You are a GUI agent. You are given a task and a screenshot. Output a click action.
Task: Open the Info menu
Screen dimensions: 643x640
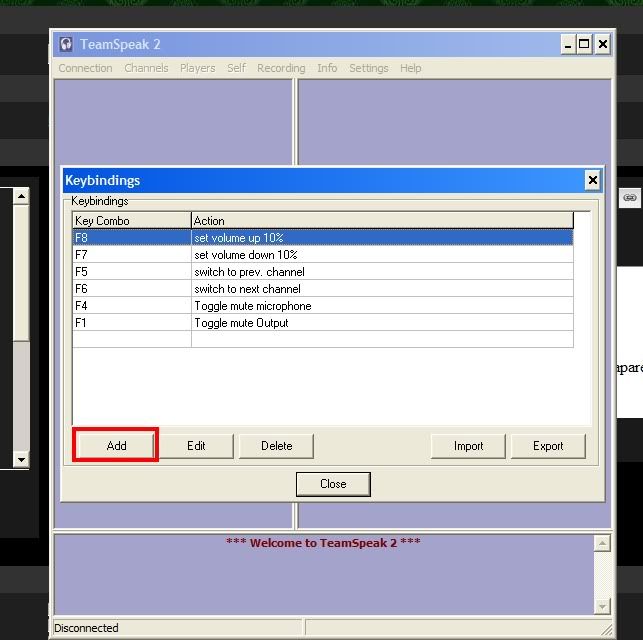[x=327, y=68]
